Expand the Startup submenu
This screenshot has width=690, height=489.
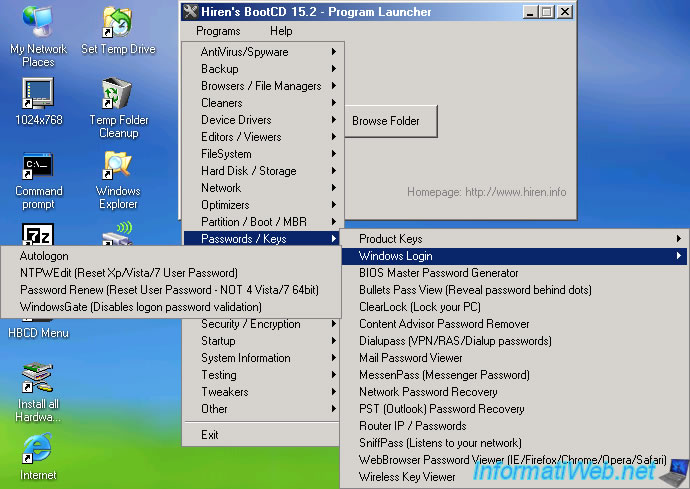pyautogui.click(x=262, y=341)
